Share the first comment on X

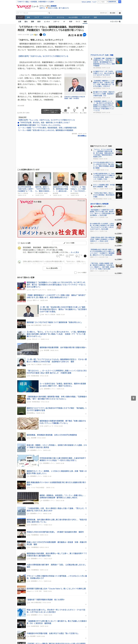coord(85,256)
